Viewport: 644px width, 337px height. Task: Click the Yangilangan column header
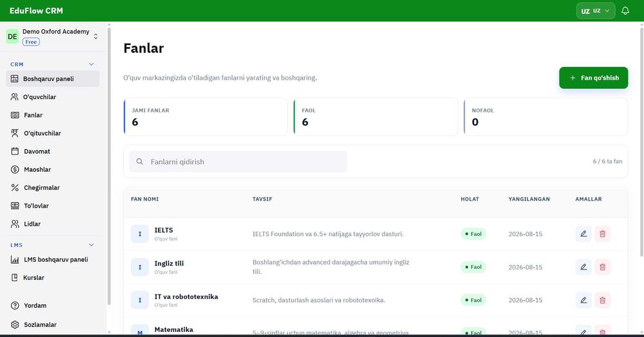point(529,199)
